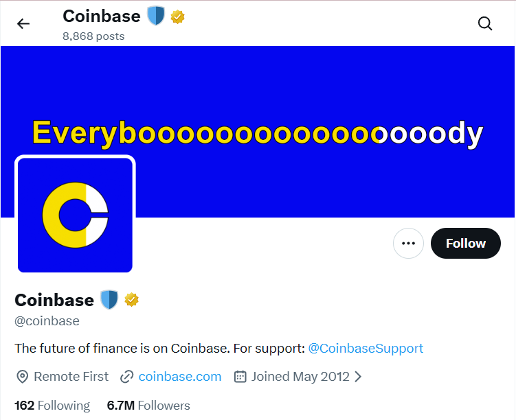Image resolution: width=516 pixels, height=420 pixels.
Task: Visit the coinbase.com website link
Action: pos(180,377)
